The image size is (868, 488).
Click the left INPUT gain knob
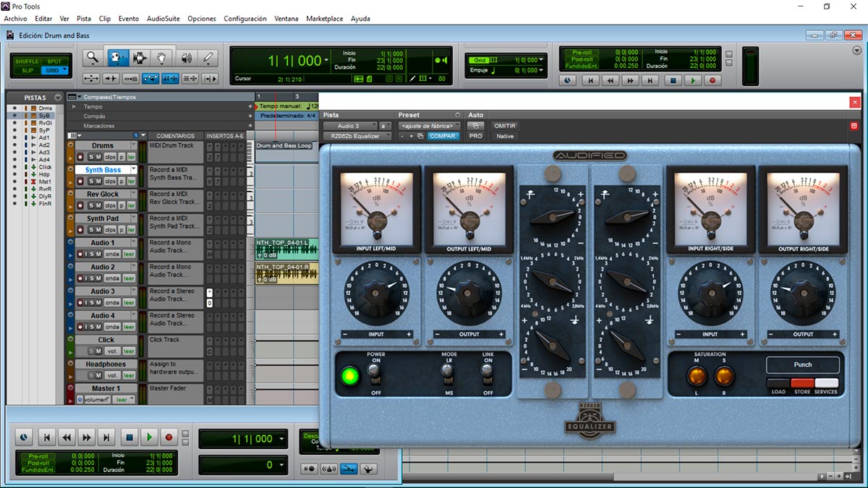[x=375, y=292]
